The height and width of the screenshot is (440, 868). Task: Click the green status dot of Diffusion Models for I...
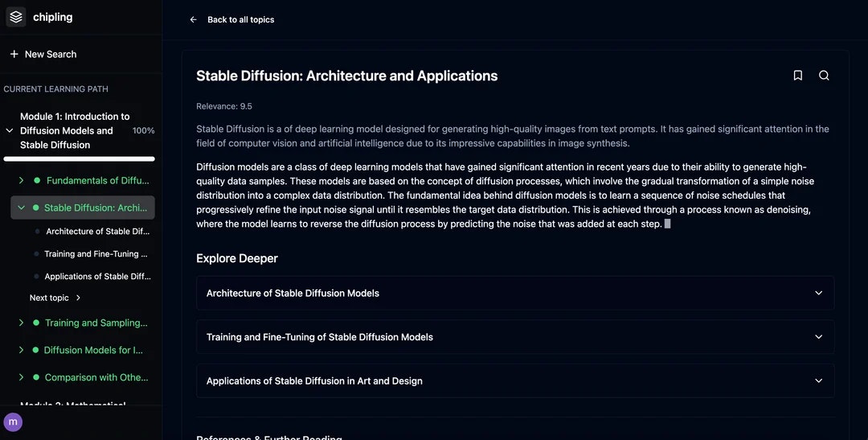[35, 350]
